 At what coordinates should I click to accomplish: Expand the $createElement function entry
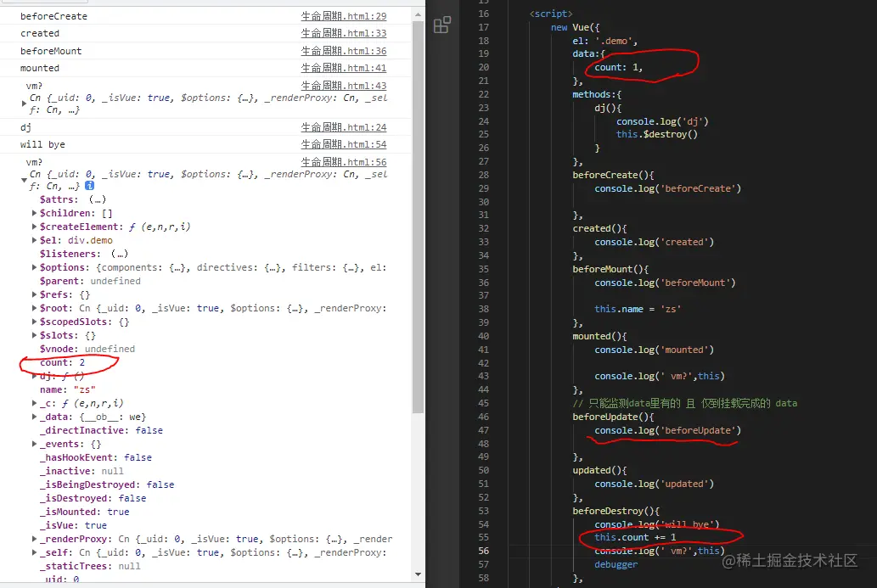(34, 227)
